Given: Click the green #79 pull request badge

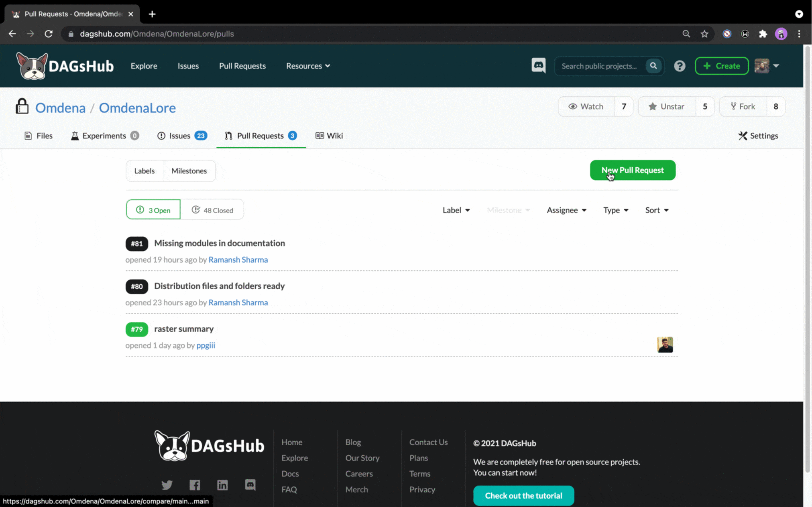Looking at the screenshot, I should click(x=136, y=329).
